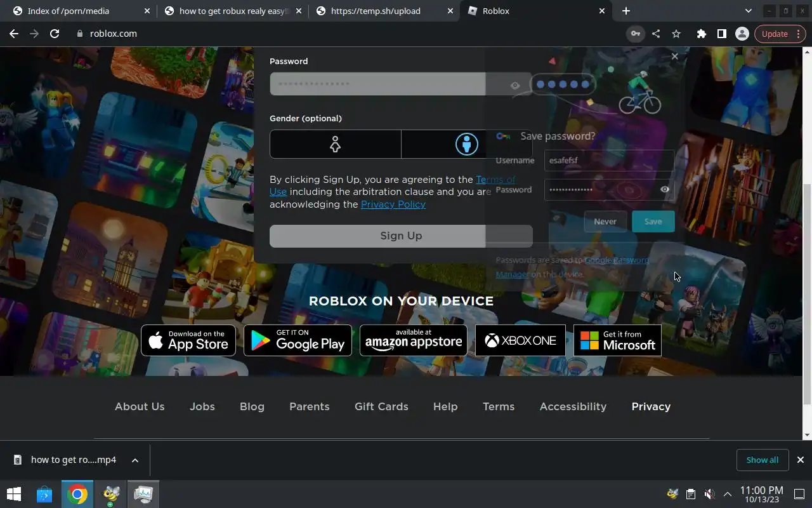
Task: Close the temp.sh/upload tab
Action: point(450,11)
